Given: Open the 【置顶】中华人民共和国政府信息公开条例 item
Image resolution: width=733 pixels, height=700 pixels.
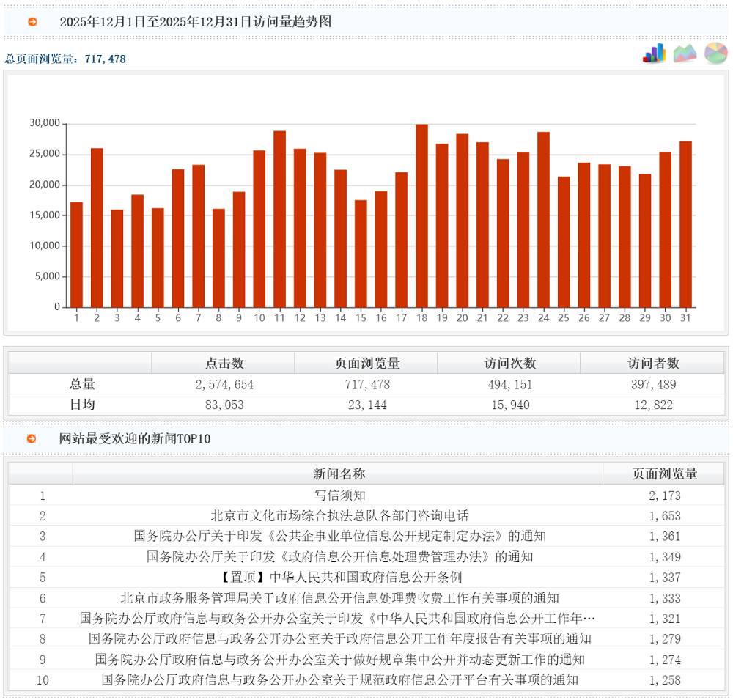Looking at the screenshot, I should 339,578.
